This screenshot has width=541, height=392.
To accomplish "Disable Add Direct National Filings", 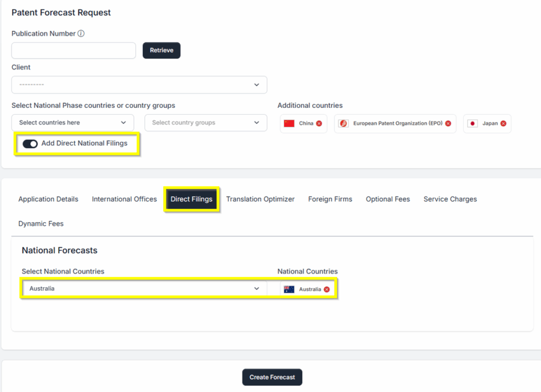I will (x=30, y=144).
